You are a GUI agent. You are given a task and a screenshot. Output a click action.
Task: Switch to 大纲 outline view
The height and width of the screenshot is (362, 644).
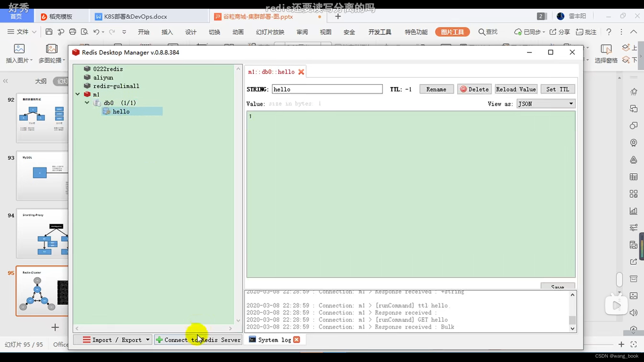click(x=41, y=81)
